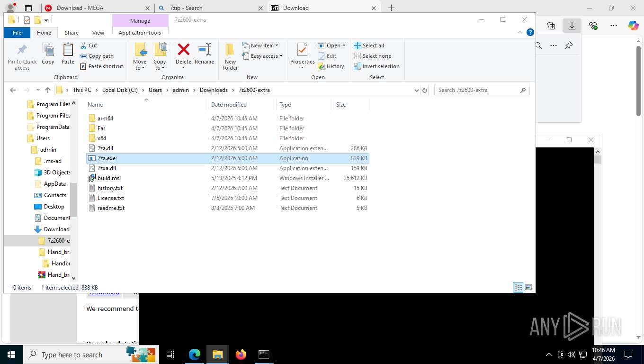Switch to Details view layout
The height and width of the screenshot is (364, 644).
[518, 287]
